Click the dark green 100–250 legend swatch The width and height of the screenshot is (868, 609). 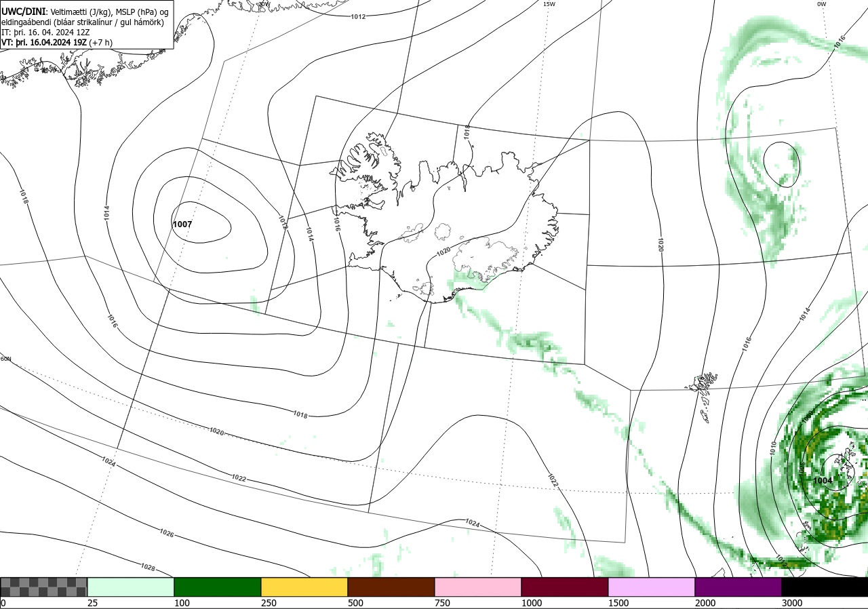(218, 587)
